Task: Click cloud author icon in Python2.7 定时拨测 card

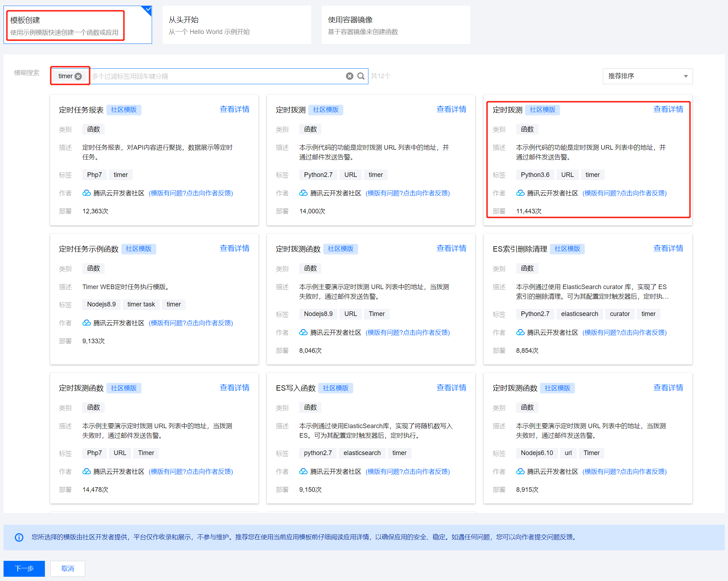Action: click(x=303, y=193)
